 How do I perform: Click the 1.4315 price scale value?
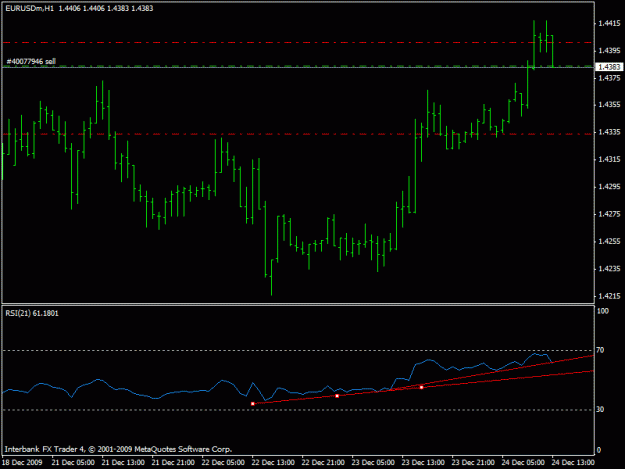coord(609,159)
